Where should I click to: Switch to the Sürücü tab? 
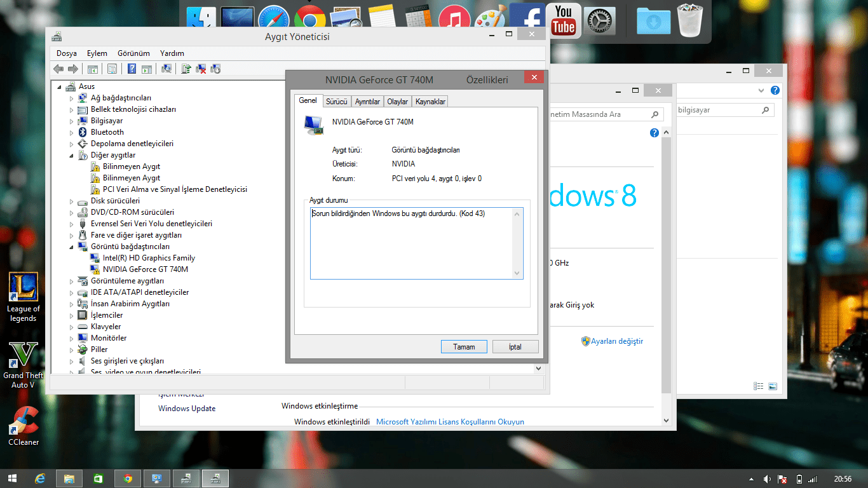[336, 102]
